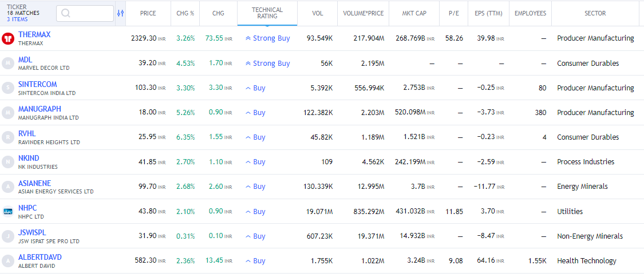The height and width of the screenshot is (277, 644).
Task: Open the SINTERCOM ticker link
Action: (37, 84)
